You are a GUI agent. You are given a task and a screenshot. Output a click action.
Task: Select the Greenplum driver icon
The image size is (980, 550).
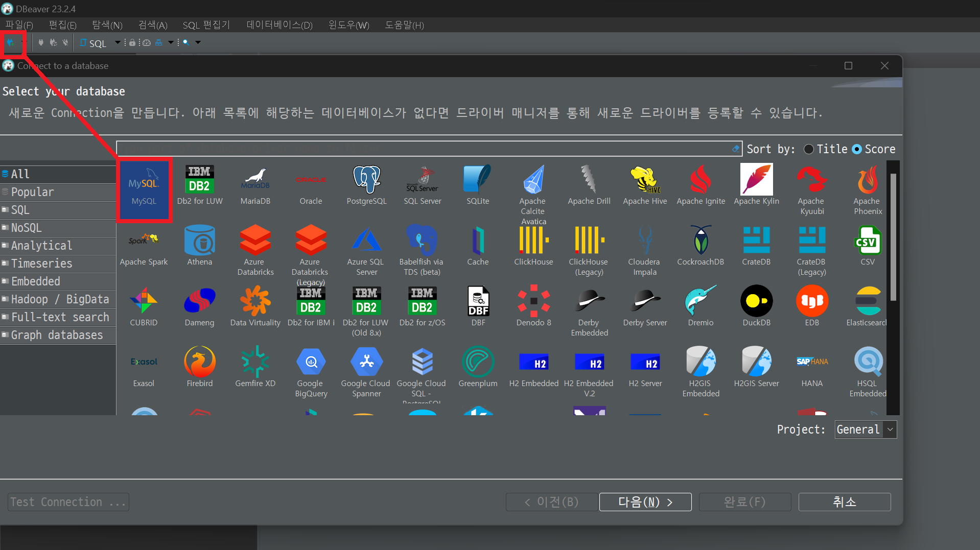point(478,367)
